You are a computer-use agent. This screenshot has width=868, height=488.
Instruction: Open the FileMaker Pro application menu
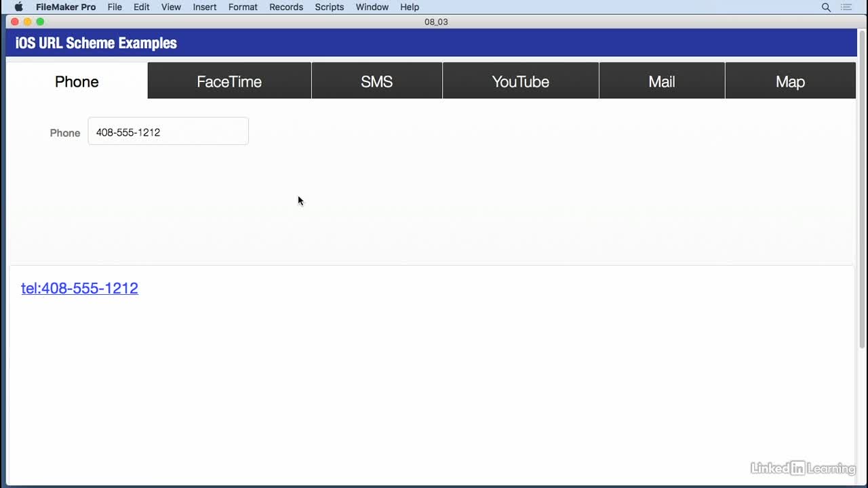(x=66, y=7)
